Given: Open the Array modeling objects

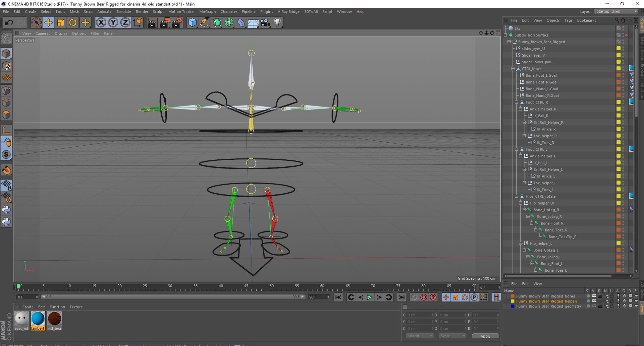Looking at the screenshot, I should pyautogui.click(x=229, y=22).
